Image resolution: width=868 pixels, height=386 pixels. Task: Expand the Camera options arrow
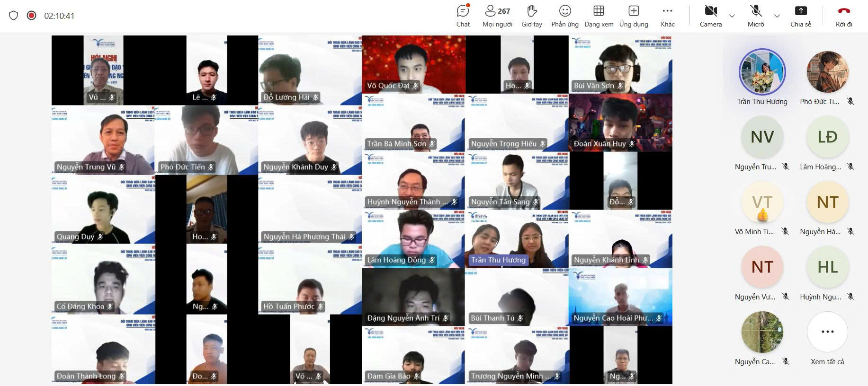point(732,16)
